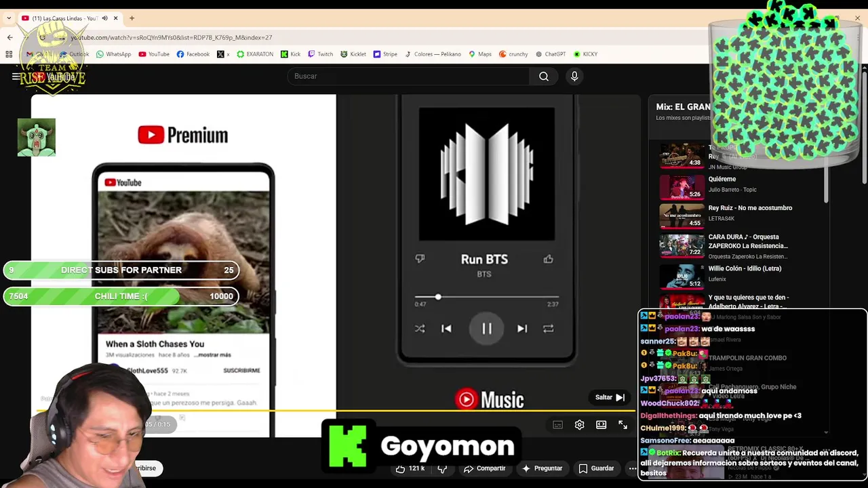Skip the ad with Saltar button
The width and height of the screenshot is (868, 488).
610,397
